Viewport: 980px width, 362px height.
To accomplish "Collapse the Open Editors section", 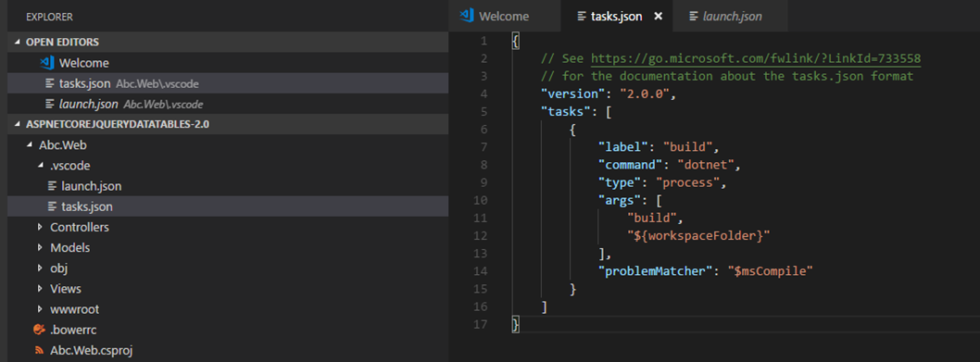I will click(x=17, y=42).
